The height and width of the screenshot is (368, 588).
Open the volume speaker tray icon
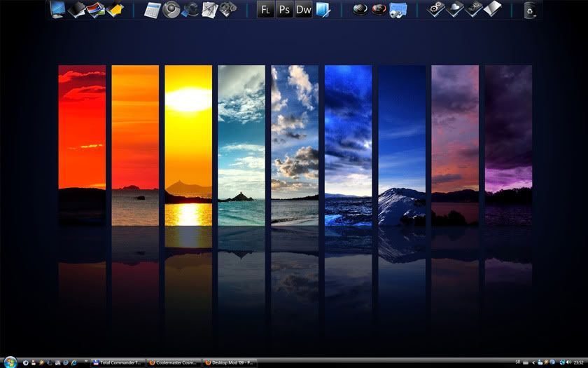pyautogui.click(x=569, y=362)
